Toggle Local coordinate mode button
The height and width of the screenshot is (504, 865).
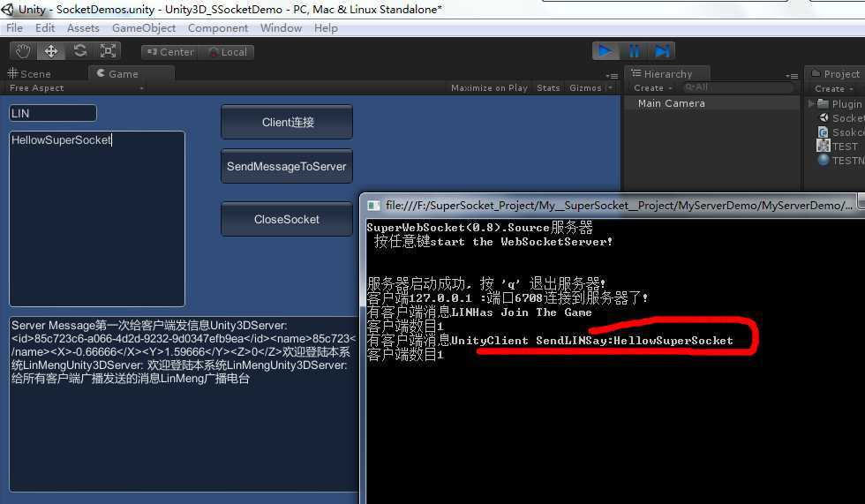click(x=227, y=52)
